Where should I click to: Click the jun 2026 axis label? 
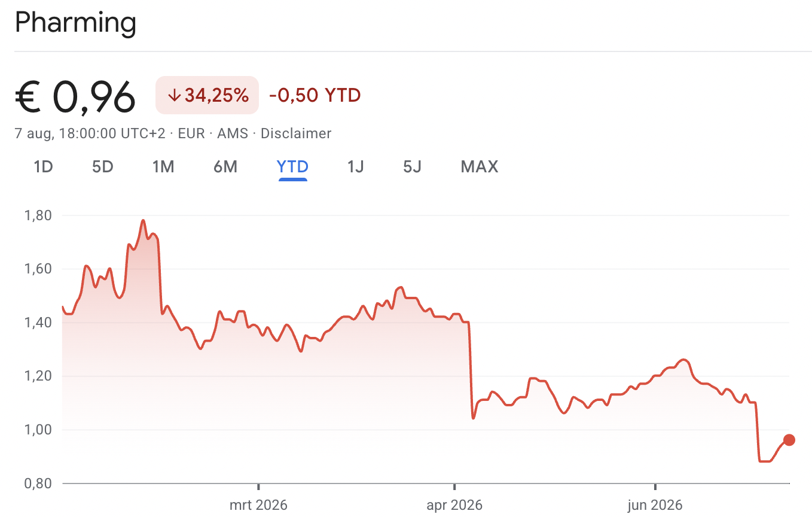[x=655, y=505]
